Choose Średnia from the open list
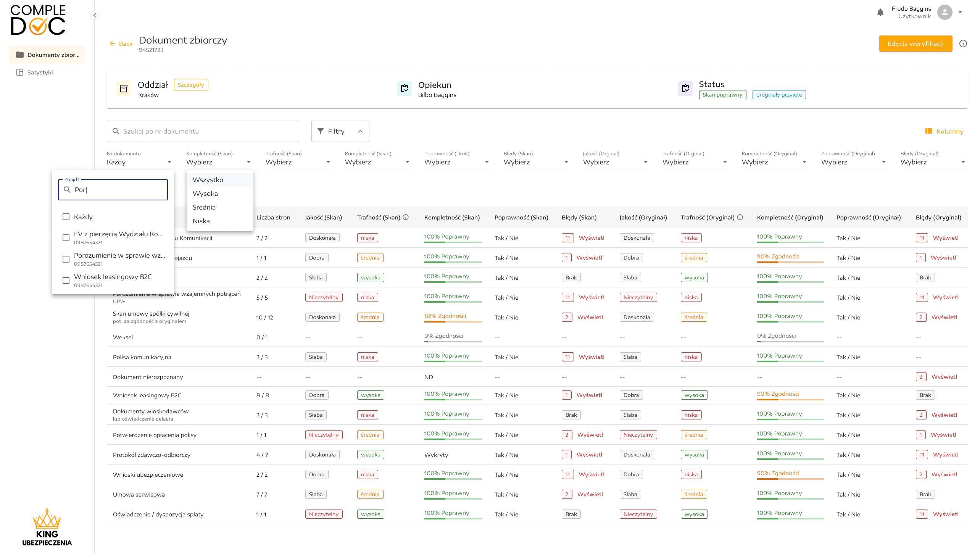980x558 pixels. pyautogui.click(x=204, y=207)
